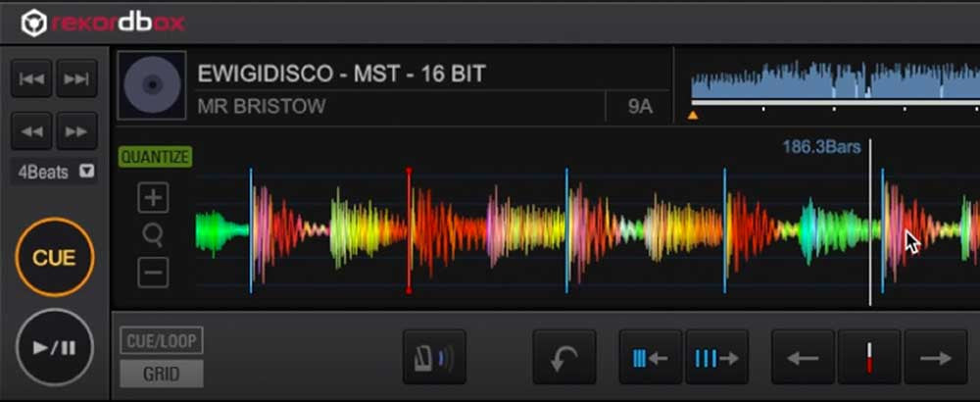Click the 186.3Bars position readout
Viewport: 980px width, 402px height.
821,147
